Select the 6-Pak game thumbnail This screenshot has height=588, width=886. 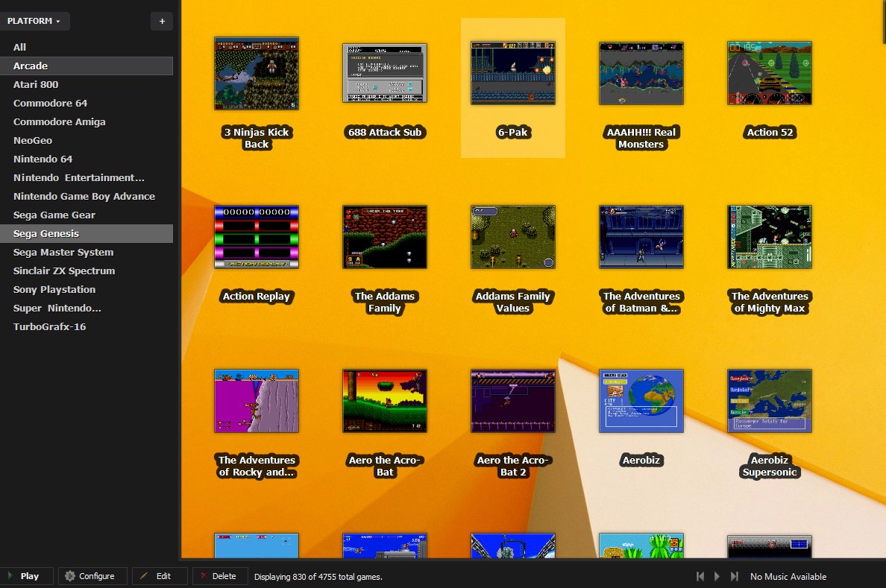coord(513,72)
